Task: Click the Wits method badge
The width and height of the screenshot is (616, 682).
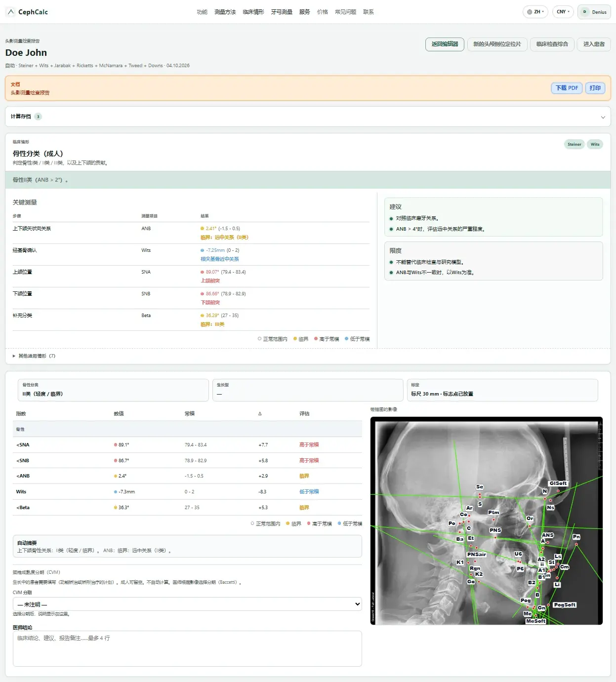Action: pyautogui.click(x=595, y=144)
